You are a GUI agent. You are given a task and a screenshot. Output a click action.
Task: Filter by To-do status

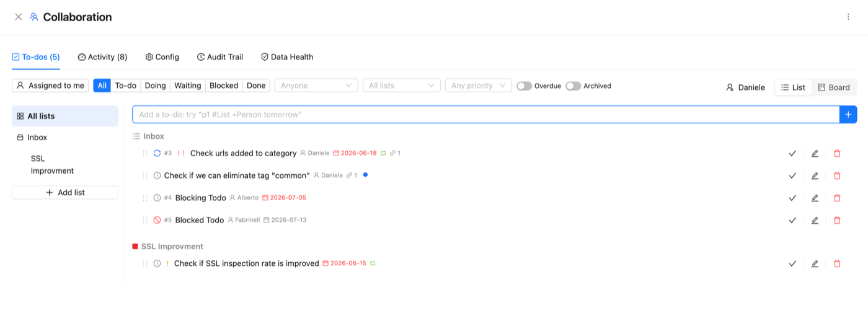pyautogui.click(x=126, y=86)
